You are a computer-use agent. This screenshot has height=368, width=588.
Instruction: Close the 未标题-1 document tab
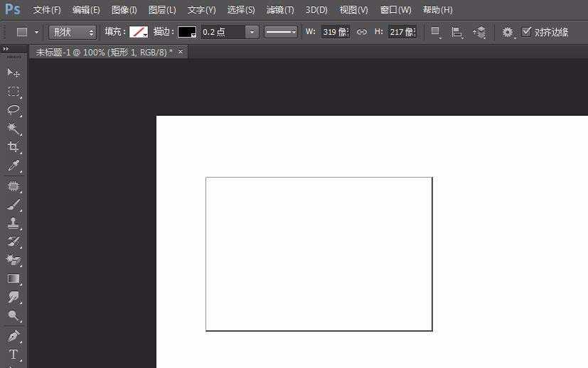(x=181, y=52)
